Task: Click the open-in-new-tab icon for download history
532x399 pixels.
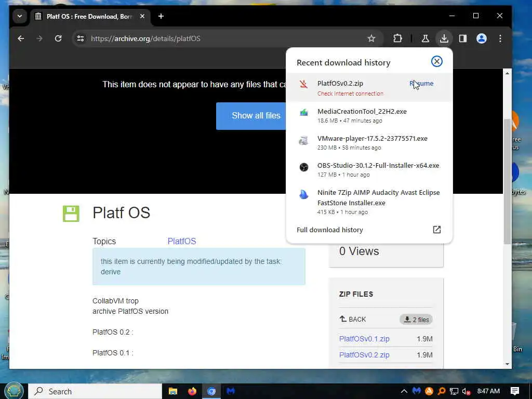Action: (436, 230)
